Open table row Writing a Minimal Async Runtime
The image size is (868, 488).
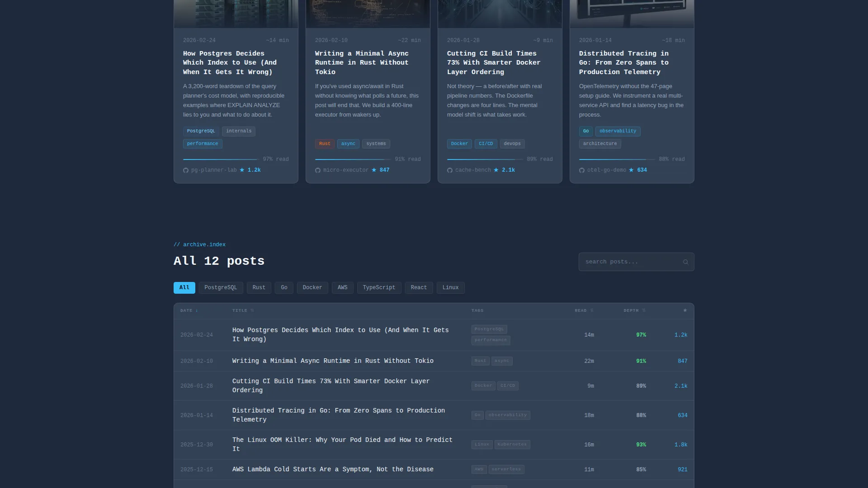click(434, 361)
